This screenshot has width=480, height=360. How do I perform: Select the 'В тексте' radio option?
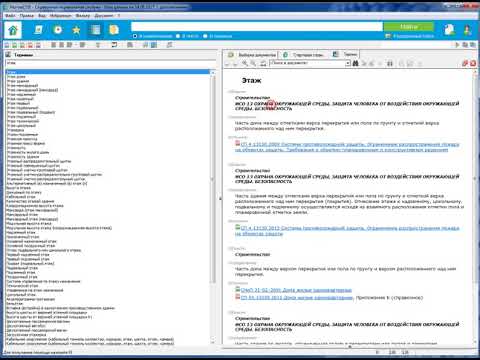(178, 36)
